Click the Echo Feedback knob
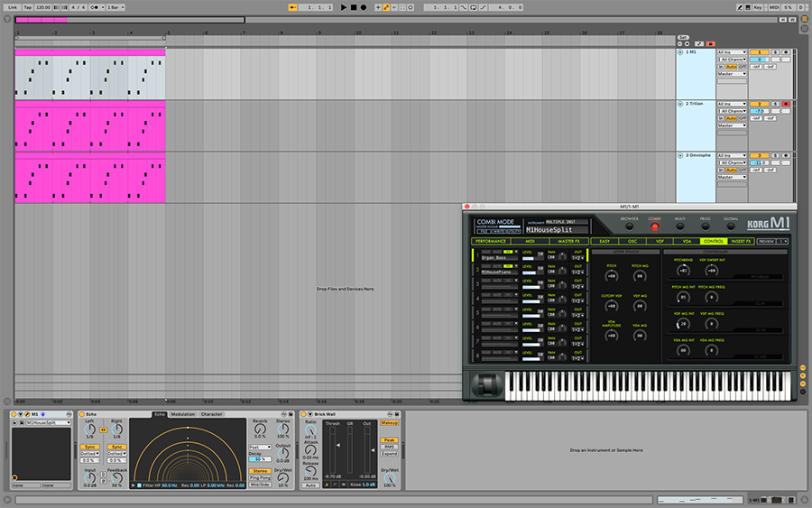This screenshot has width=812, height=508. coord(117,478)
